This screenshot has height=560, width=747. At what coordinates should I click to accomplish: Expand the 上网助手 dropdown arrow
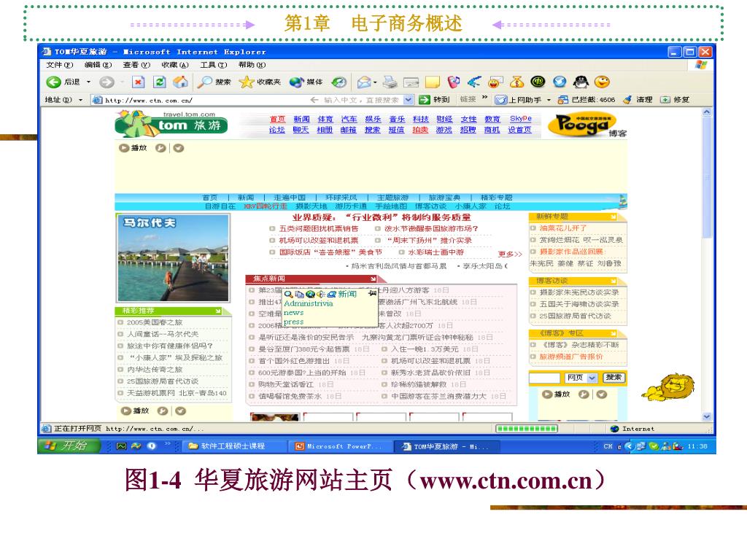tap(549, 99)
